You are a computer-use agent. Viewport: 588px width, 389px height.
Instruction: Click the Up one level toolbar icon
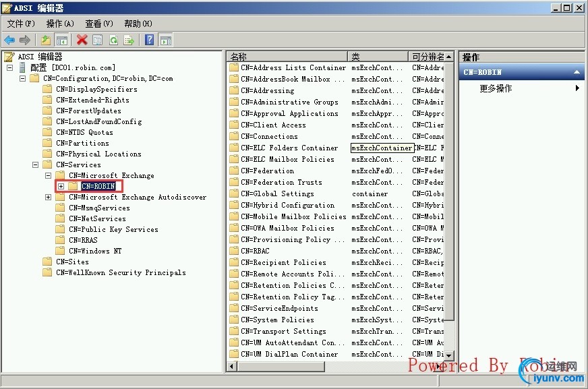(46, 40)
